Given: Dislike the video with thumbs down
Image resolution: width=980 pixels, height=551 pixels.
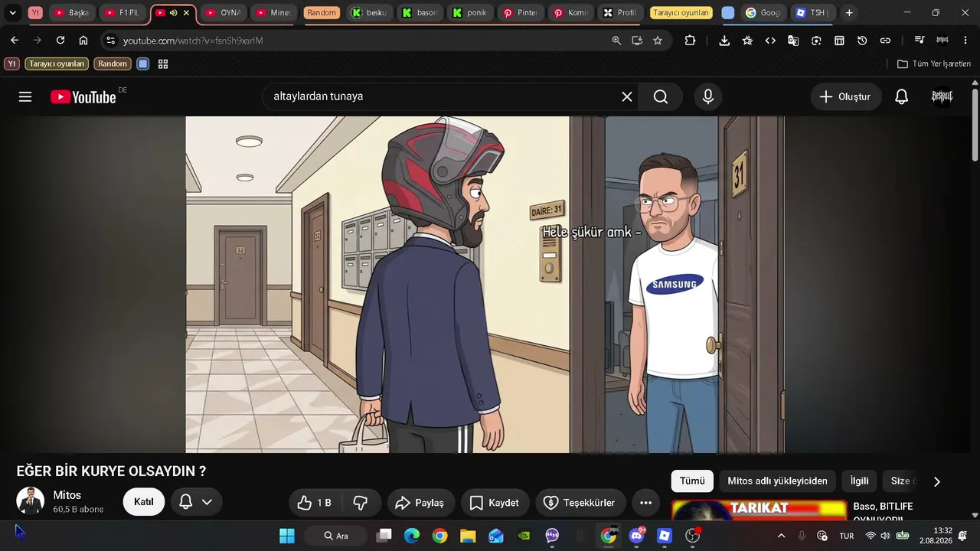Looking at the screenshot, I should pyautogui.click(x=360, y=503).
